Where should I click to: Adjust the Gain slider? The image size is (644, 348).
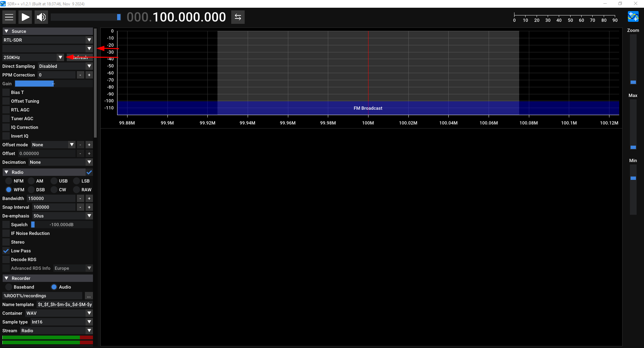click(x=54, y=84)
